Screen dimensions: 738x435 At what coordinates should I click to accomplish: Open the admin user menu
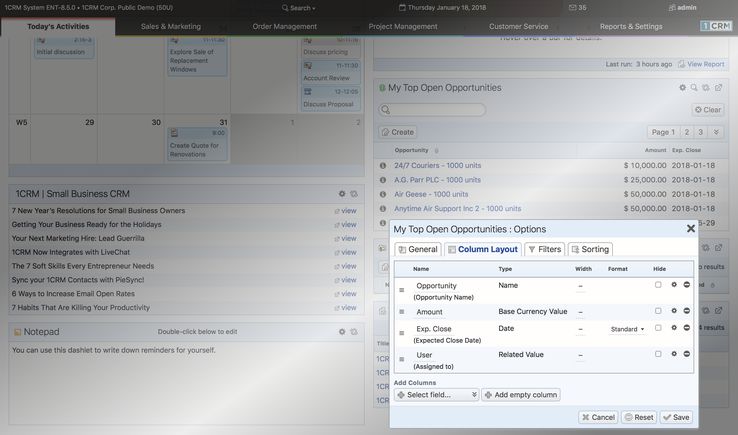click(682, 8)
